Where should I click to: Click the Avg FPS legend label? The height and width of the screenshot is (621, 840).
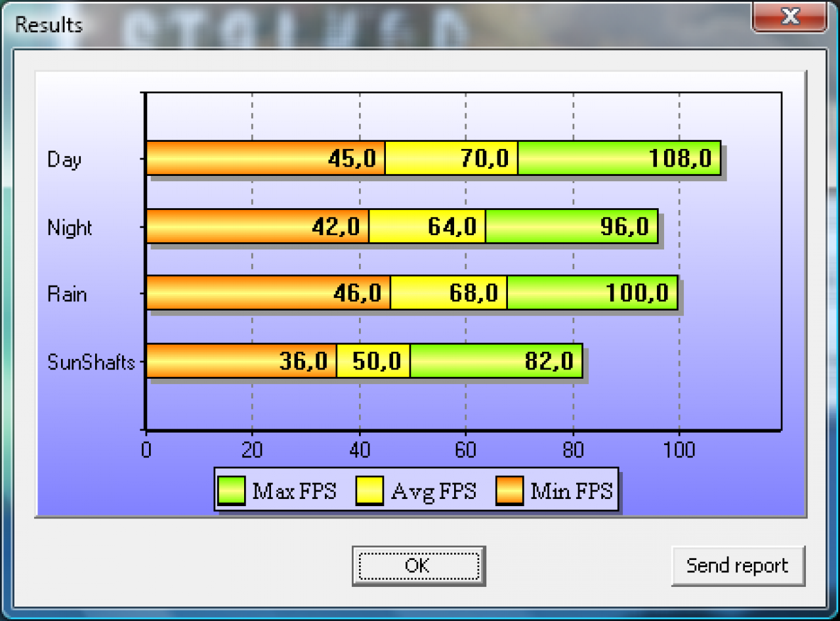433,490
